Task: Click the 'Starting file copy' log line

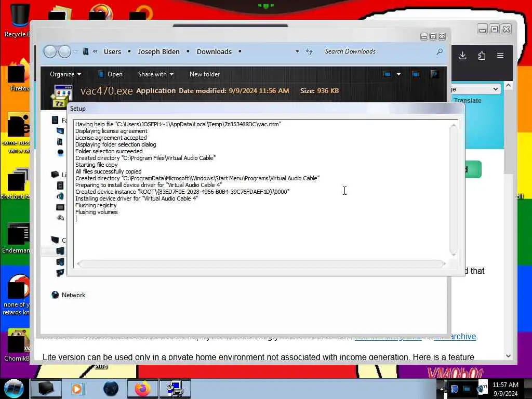Action: click(96, 165)
